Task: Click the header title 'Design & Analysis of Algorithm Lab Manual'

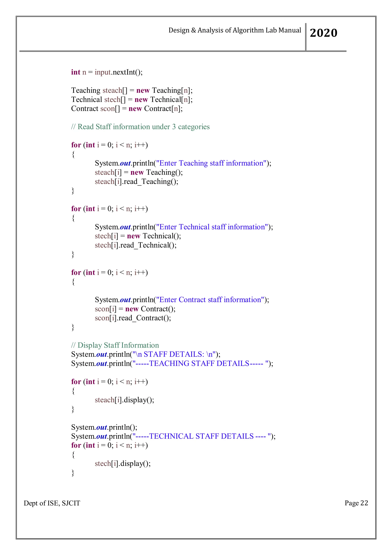Action: pos(235,30)
